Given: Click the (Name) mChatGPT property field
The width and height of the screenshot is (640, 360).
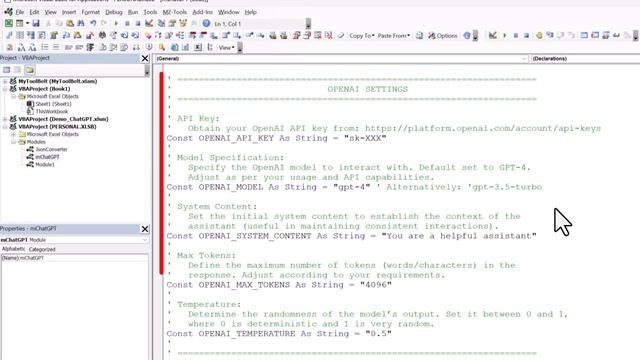Looking at the screenshot, I should (74, 258).
